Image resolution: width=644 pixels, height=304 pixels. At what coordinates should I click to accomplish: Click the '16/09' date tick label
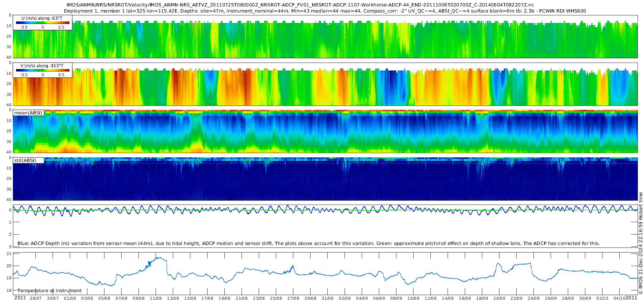(x=465, y=298)
